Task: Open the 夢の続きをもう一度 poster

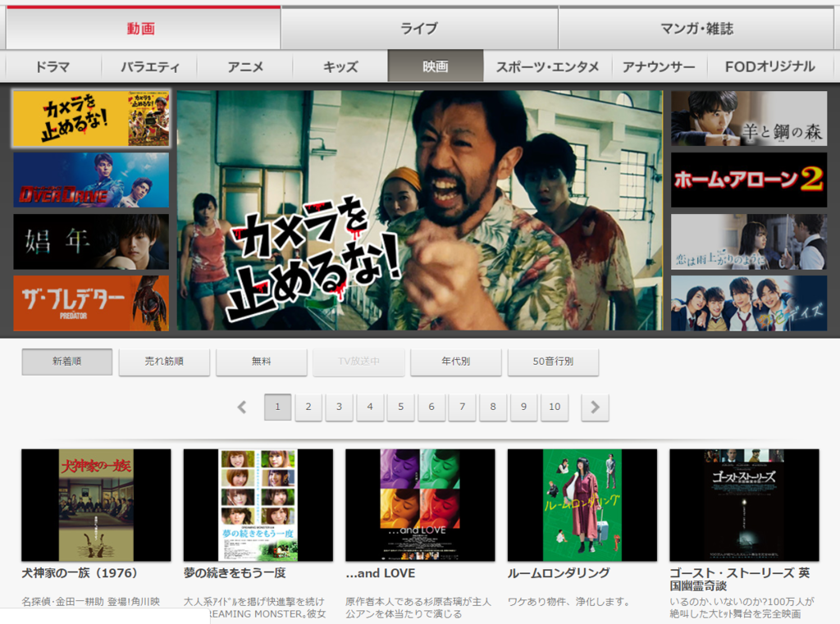Action: tap(258, 505)
